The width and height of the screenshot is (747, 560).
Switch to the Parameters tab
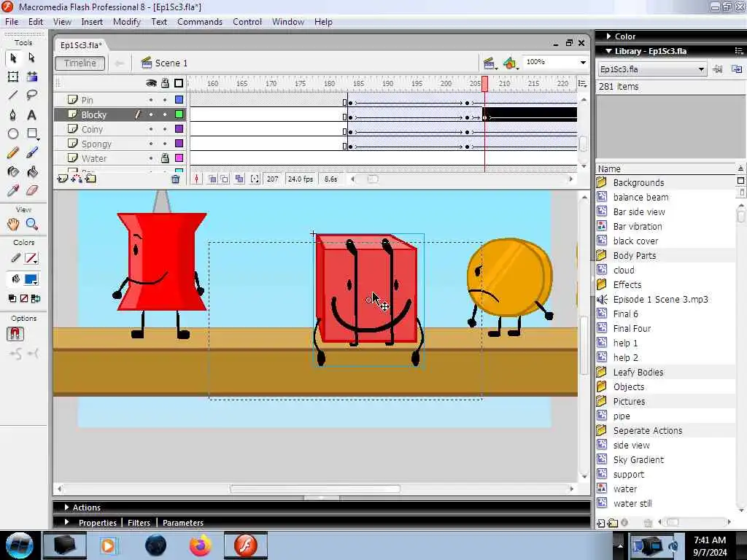tap(183, 522)
